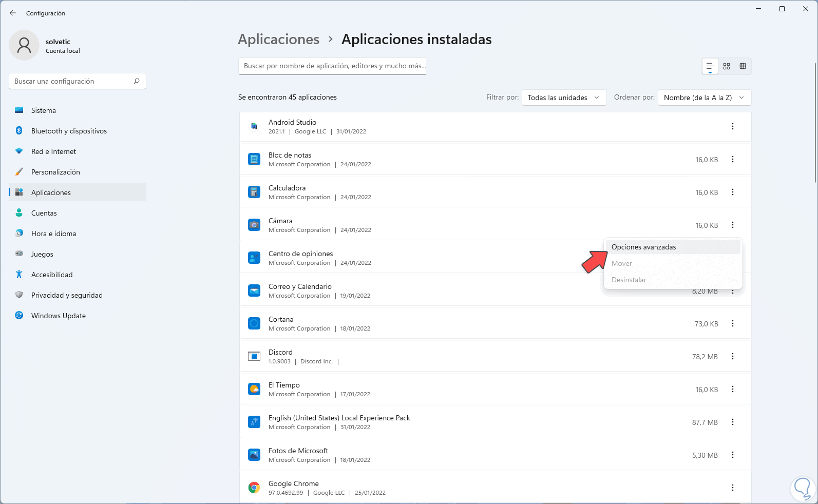Click the Accesibilidad icon in sidebar

click(x=19, y=275)
